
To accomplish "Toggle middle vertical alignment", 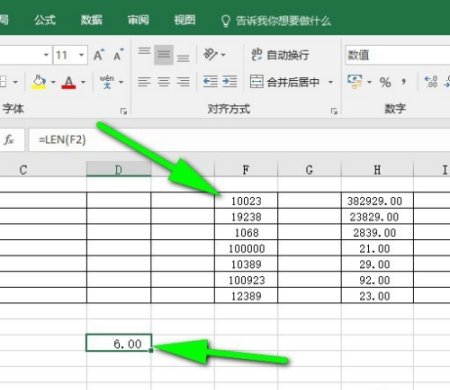I will click(163, 54).
